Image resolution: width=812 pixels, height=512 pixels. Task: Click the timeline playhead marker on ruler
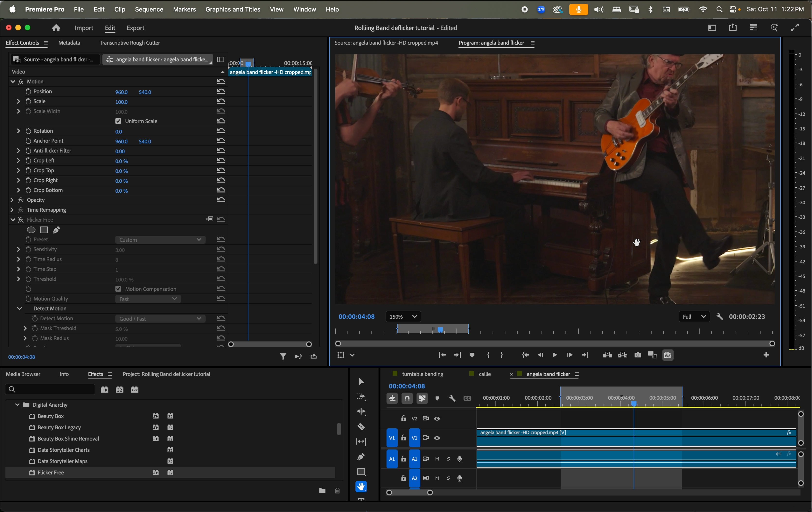634,404
